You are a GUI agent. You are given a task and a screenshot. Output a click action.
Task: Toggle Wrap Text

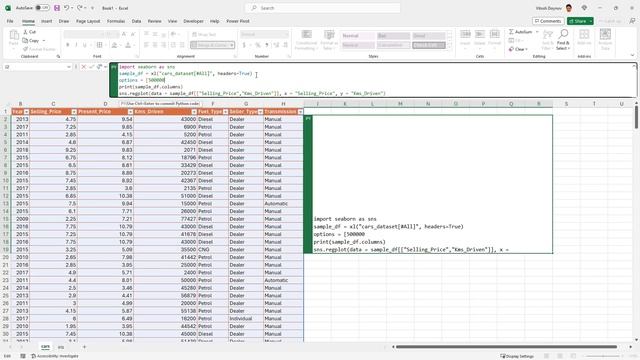(204, 35)
